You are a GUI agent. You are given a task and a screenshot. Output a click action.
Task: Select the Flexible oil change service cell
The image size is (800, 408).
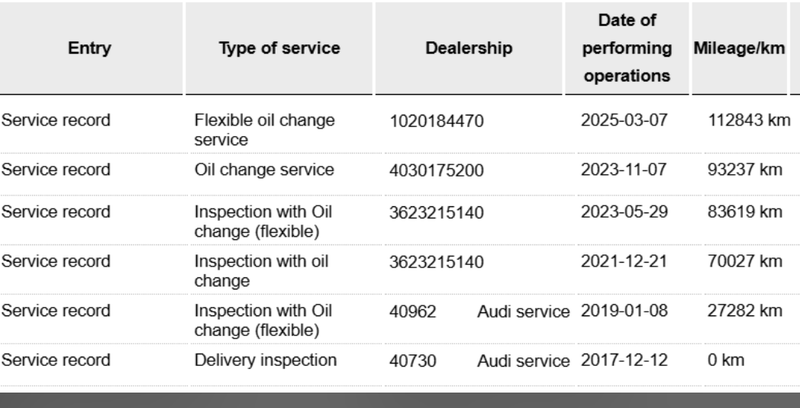point(265,130)
